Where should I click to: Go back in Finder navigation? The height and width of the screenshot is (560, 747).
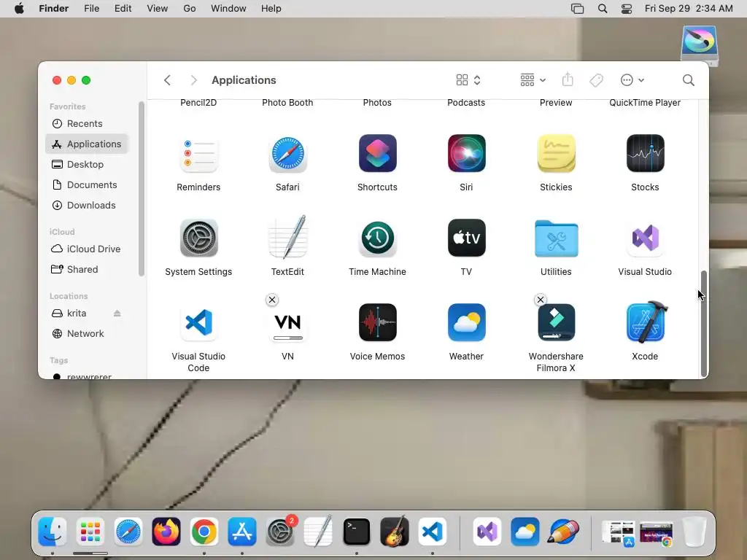(167, 80)
